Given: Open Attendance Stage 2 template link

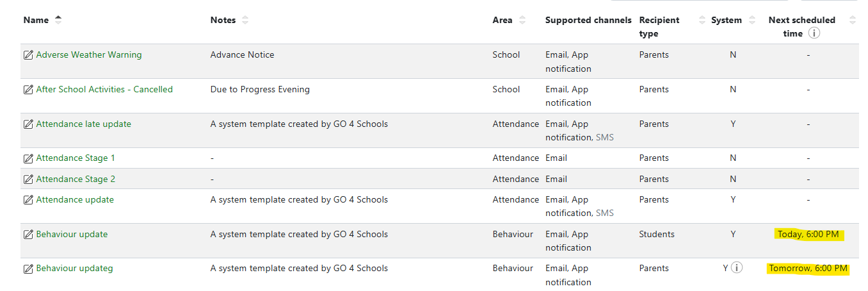Looking at the screenshot, I should 76,179.
